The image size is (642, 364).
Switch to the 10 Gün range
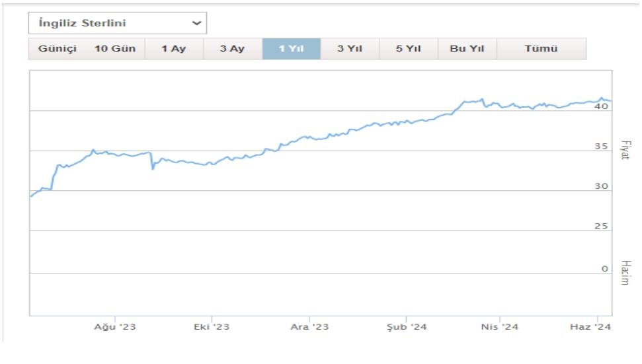click(x=115, y=49)
